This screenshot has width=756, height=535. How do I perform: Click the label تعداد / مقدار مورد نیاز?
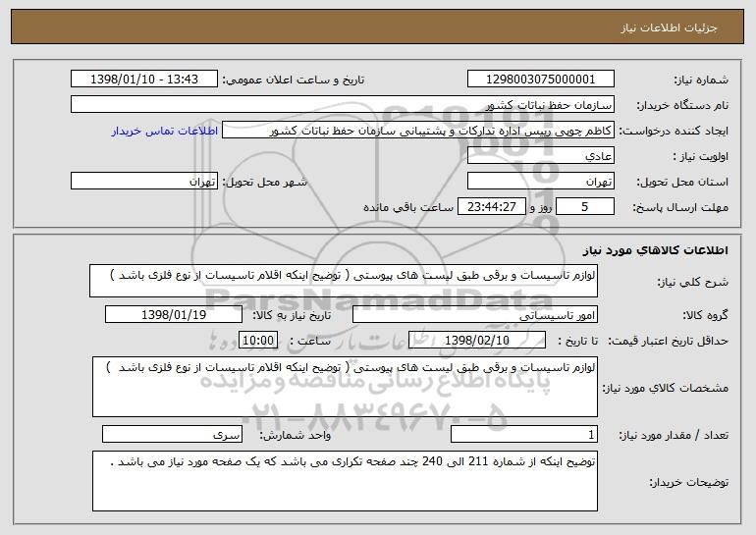(674, 435)
